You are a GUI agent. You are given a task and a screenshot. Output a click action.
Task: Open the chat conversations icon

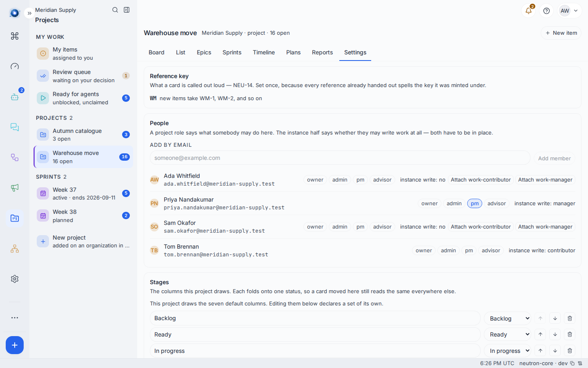tap(15, 127)
